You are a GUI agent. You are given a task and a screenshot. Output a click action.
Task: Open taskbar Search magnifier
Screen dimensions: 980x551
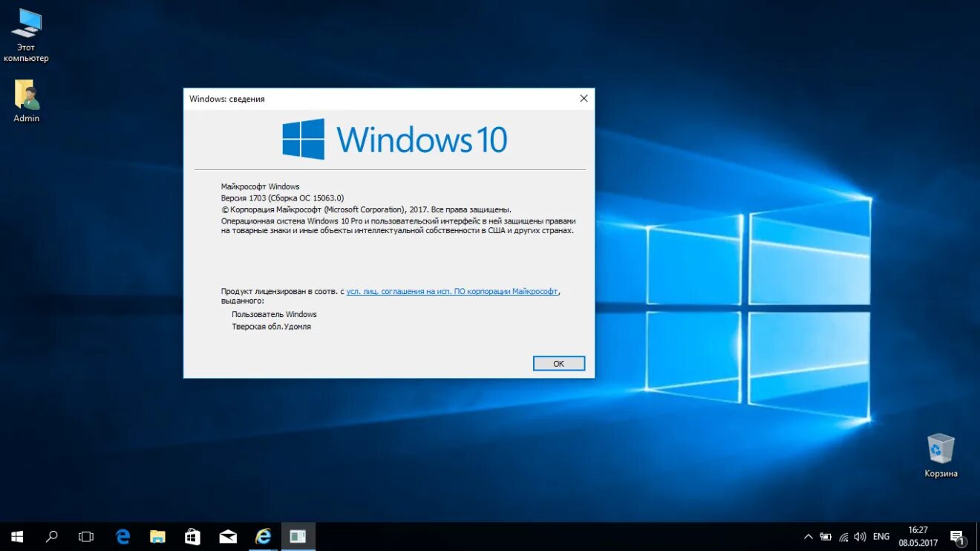tap(51, 536)
